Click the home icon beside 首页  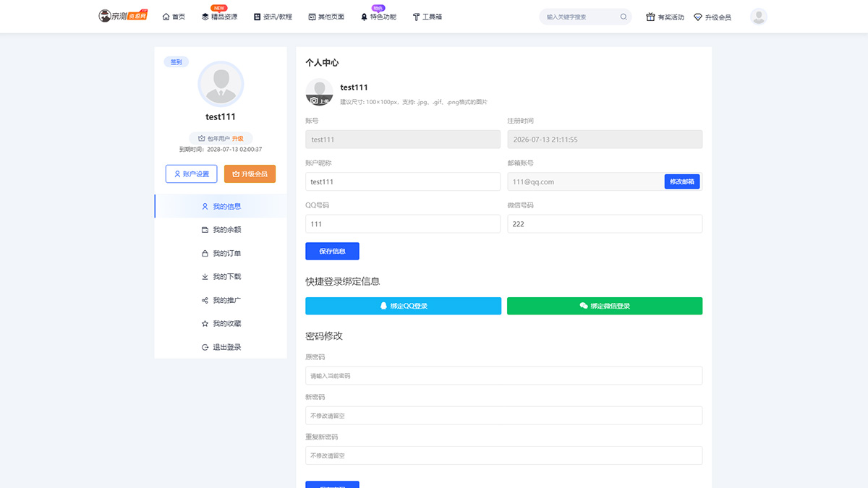tap(166, 17)
